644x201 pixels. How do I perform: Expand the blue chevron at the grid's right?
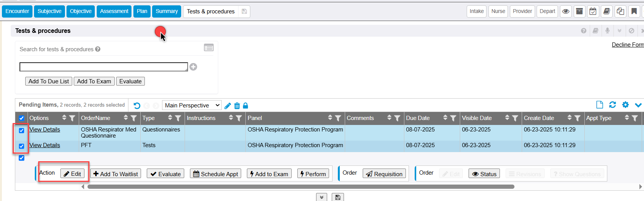(x=638, y=105)
